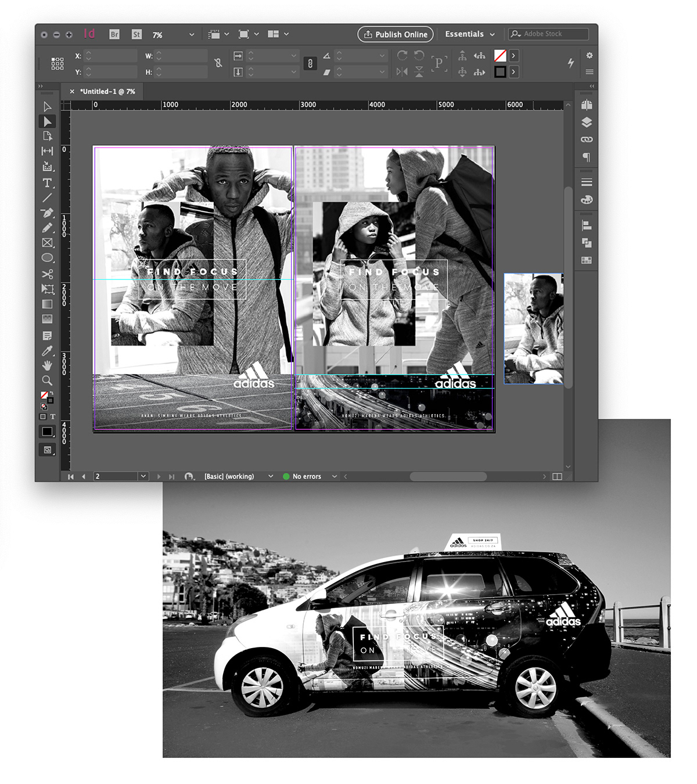Open the Stroke panel icon

587,182
